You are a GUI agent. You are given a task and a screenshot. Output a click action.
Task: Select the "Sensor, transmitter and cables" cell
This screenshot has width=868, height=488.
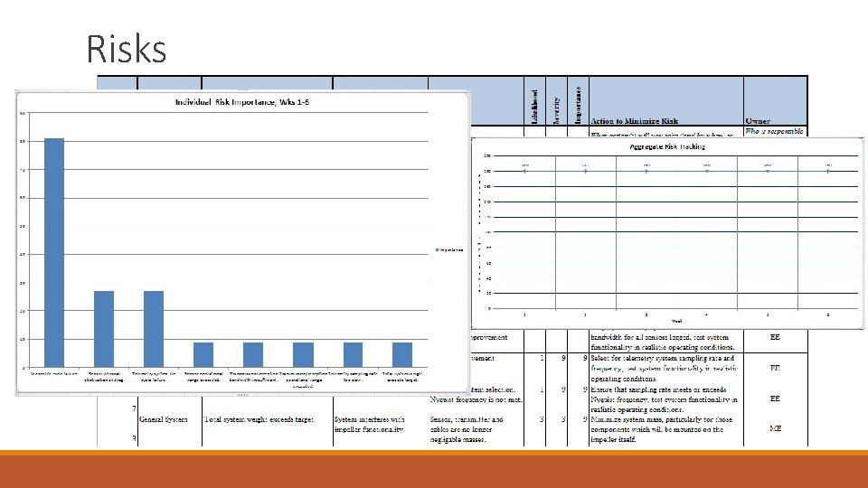tap(467, 429)
